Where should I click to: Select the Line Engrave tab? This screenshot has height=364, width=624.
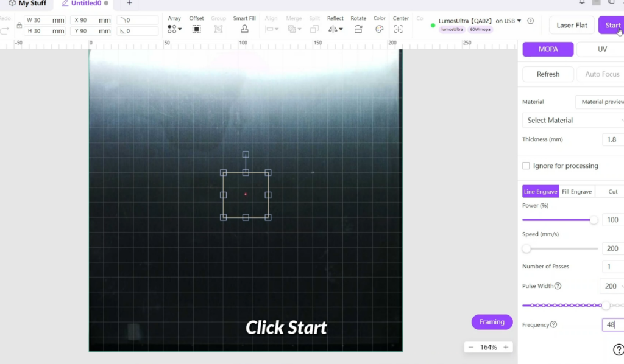pos(541,192)
